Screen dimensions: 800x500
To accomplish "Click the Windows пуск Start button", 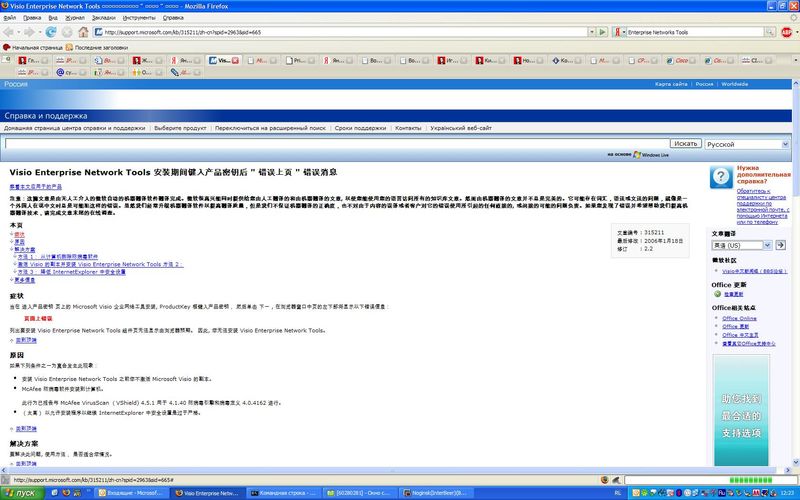I will tap(22, 493).
